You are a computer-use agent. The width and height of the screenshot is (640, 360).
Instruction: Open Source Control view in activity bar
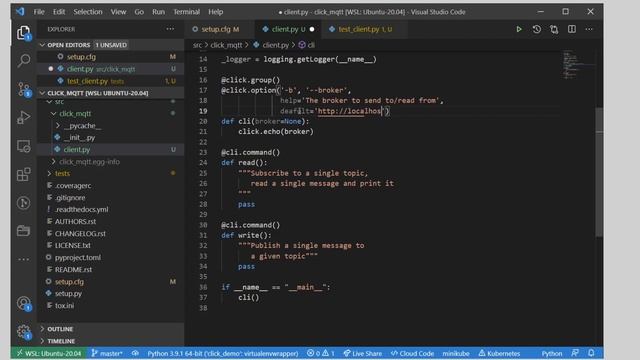[24, 89]
